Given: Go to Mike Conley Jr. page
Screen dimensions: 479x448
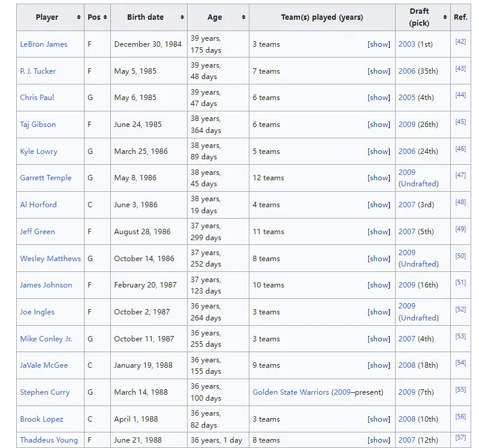Looking at the screenshot, I should coord(46,339).
